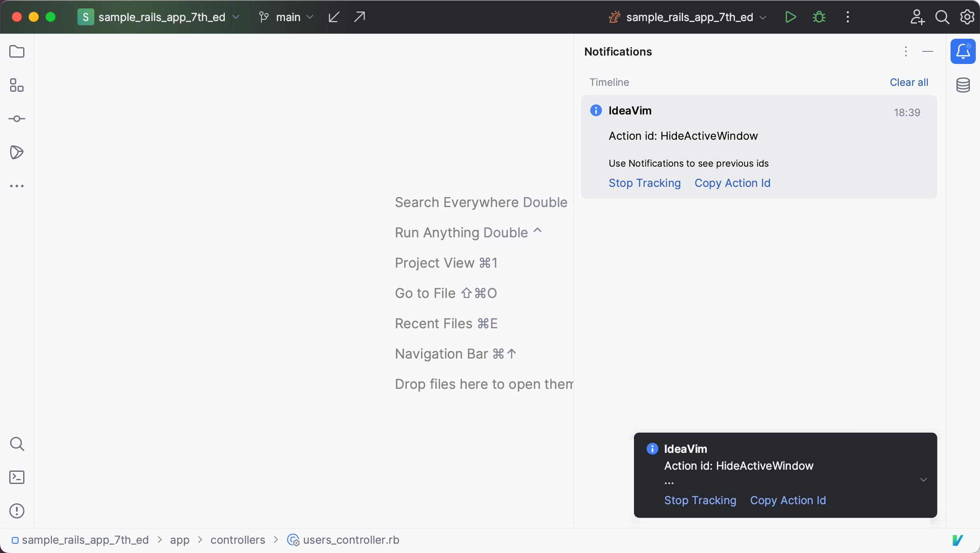The image size is (980, 553).
Task: Open the Commit tool window icon
Action: coord(17,119)
